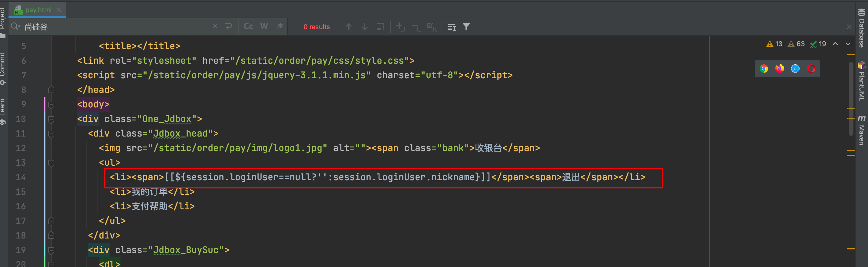Click the search field containing 尚硅谷
Image resolution: width=868 pixels, height=267 pixels.
pyautogui.click(x=114, y=27)
